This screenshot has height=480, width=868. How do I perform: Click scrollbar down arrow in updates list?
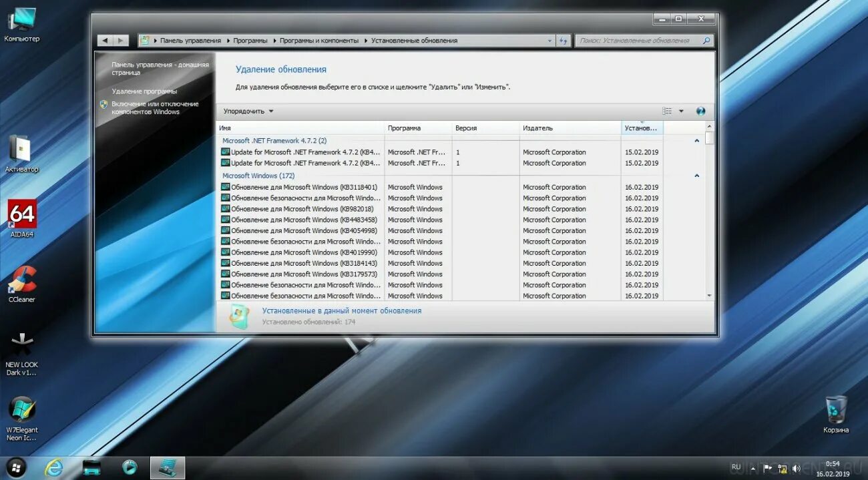point(709,296)
